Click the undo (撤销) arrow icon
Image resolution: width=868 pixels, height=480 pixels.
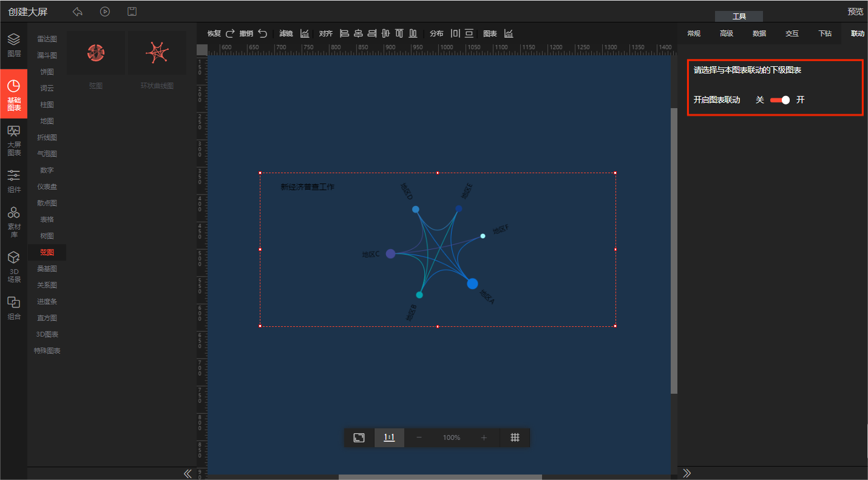click(262, 33)
